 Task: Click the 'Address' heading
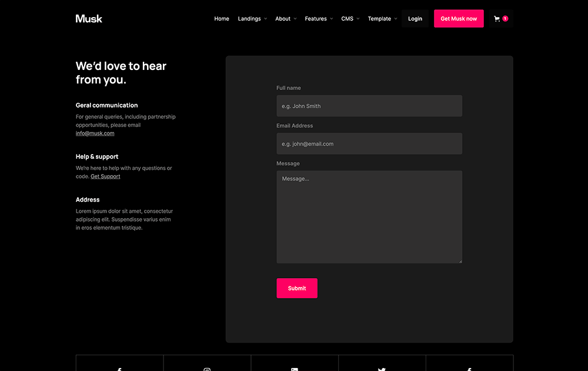pyautogui.click(x=88, y=199)
